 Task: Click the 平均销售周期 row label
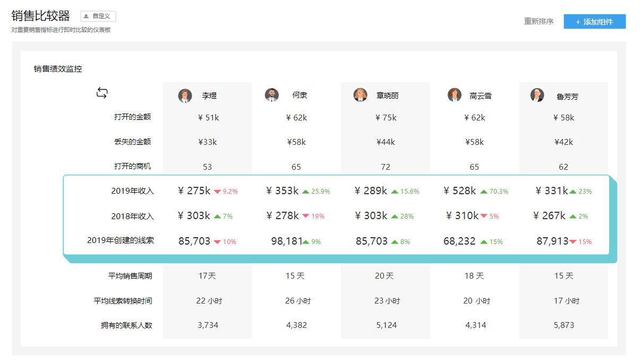(x=130, y=276)
